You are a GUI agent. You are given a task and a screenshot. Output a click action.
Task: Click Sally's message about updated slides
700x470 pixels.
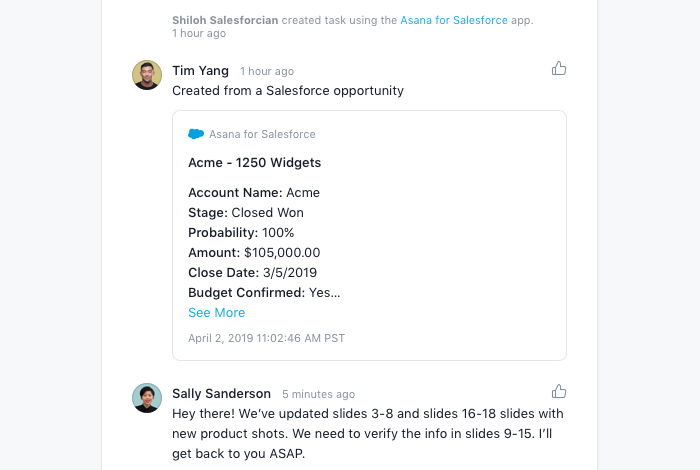[368, 431]
